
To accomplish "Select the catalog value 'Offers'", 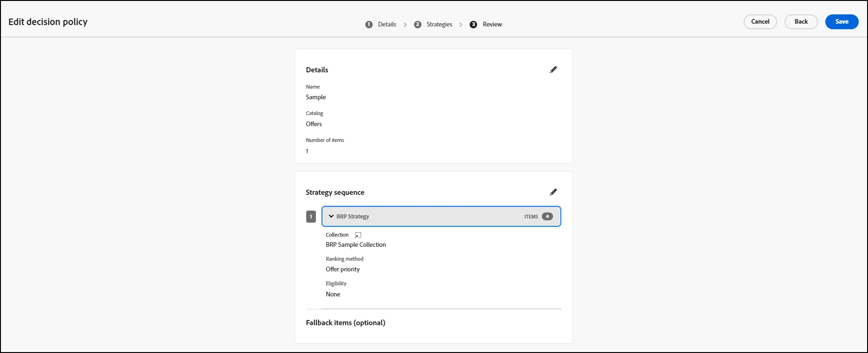I will [314, 124].
